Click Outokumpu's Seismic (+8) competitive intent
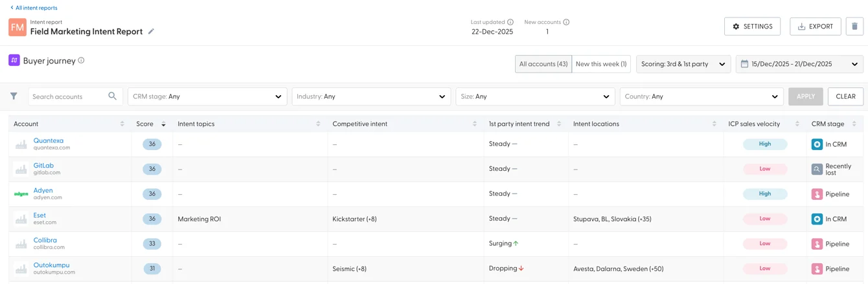Image resolution: width=868 pixels, height=284 pixels. (349, 269)
